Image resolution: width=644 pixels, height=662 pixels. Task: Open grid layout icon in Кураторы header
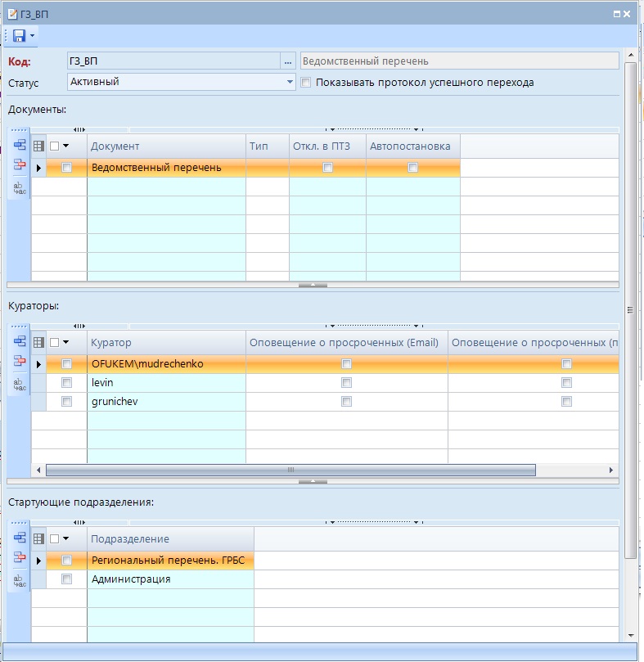[x=38, y=343]
